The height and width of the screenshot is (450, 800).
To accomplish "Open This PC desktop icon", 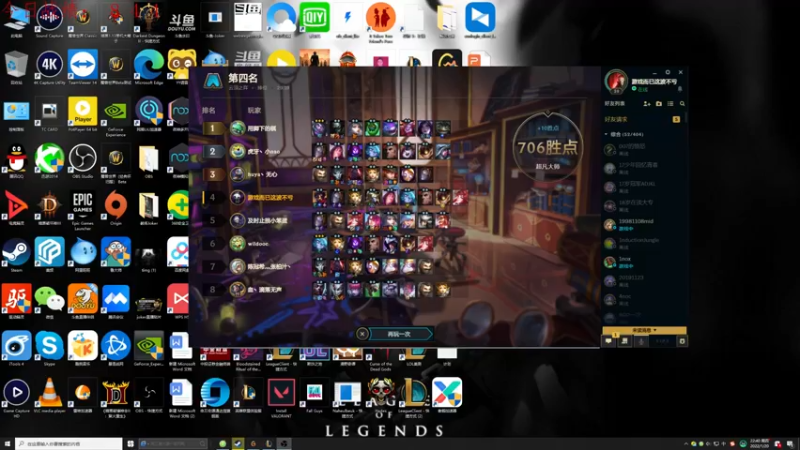I will [16, 20].
